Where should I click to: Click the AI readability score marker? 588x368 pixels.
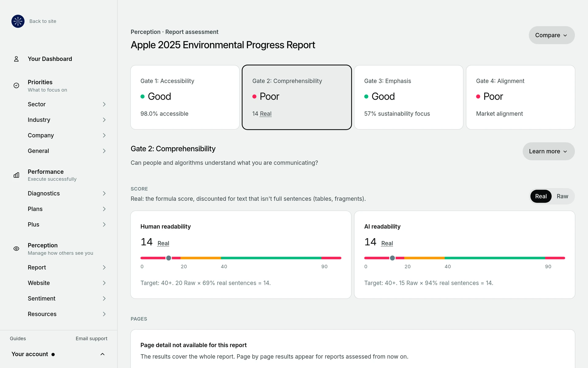(x=392, y=258)
